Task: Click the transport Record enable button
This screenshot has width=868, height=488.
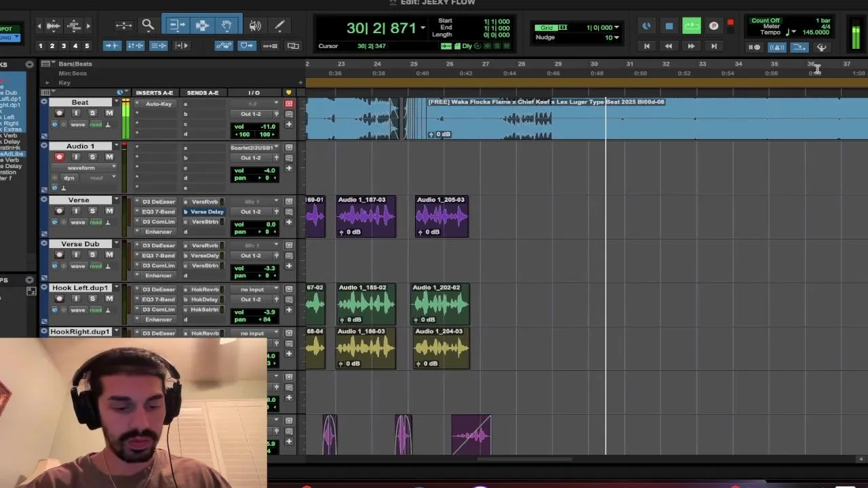Action: click(x=713, y=26)
